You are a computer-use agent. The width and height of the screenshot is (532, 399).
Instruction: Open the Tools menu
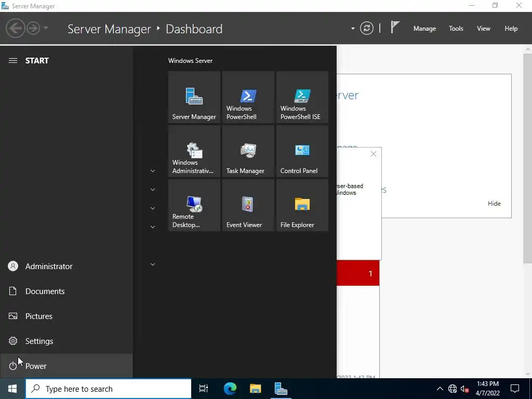coord(456,29)
